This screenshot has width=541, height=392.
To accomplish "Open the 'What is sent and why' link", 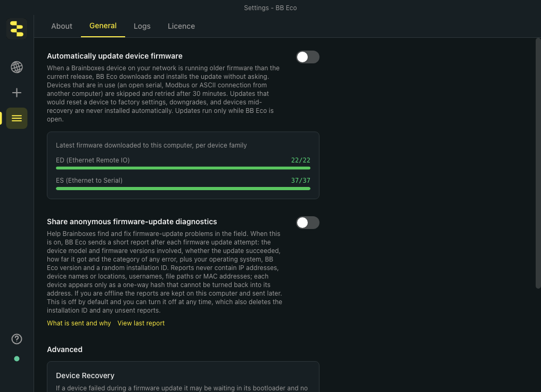I will pos(79,323).
